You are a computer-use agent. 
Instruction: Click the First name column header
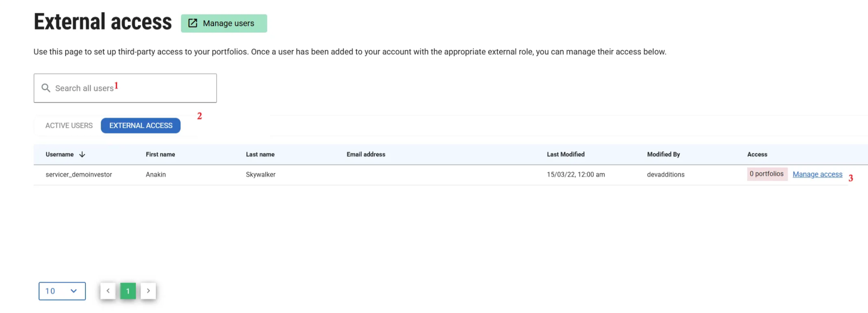160,154
